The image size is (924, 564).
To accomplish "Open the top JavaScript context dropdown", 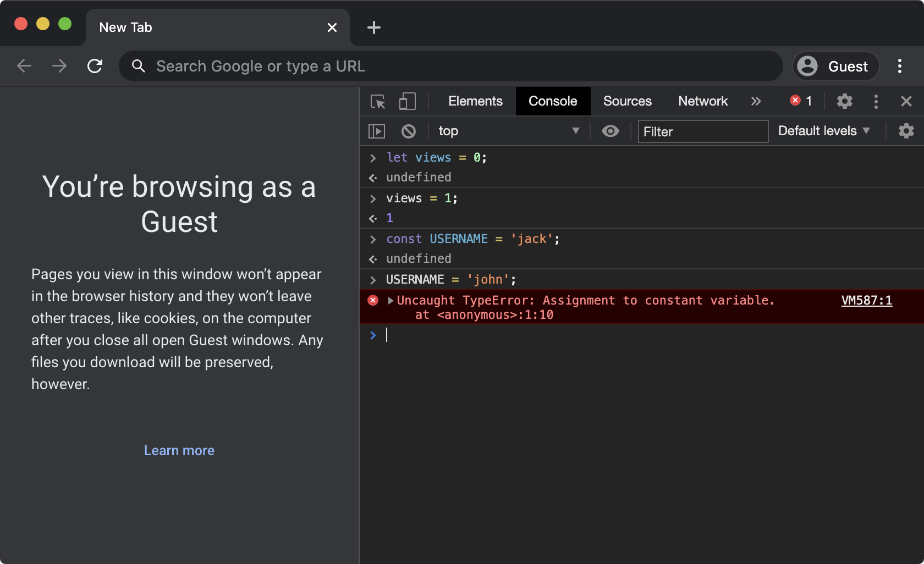I will 508,131.
